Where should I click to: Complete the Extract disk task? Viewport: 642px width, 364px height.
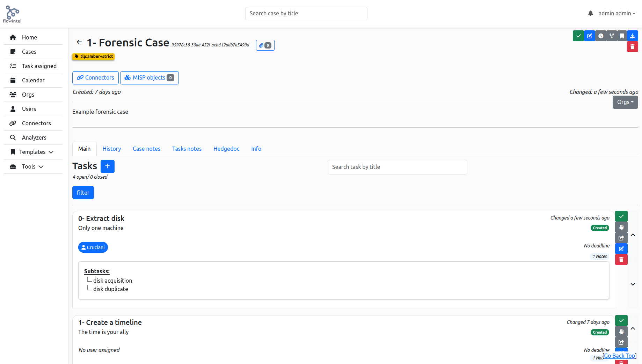point(621,216)
